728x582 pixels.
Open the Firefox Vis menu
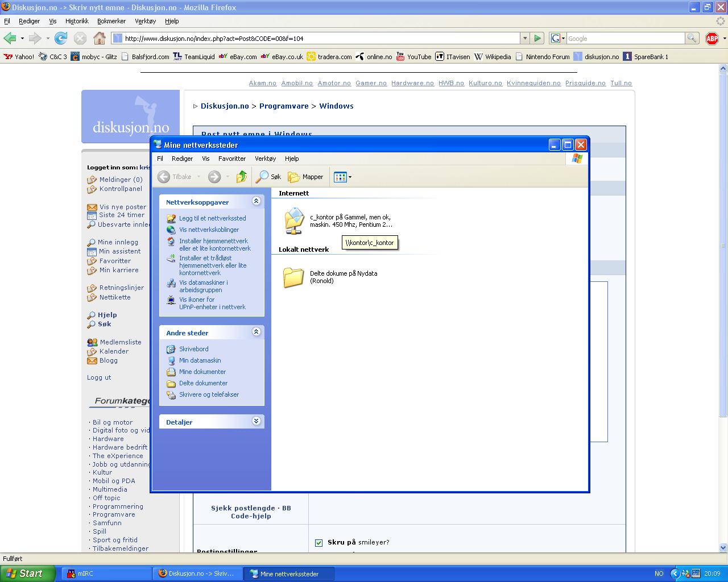pos(53,21)
